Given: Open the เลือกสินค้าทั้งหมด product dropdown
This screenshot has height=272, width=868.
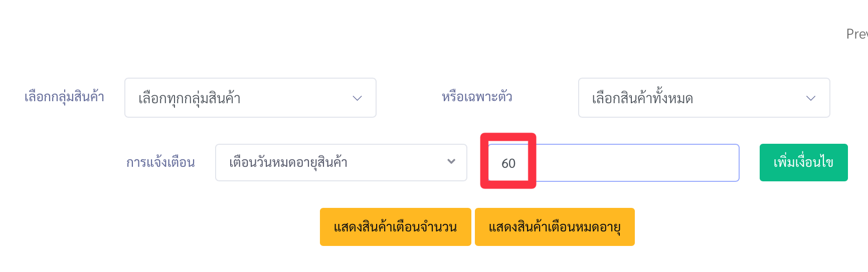Looking at the screenshot, I should click(704, 98).
